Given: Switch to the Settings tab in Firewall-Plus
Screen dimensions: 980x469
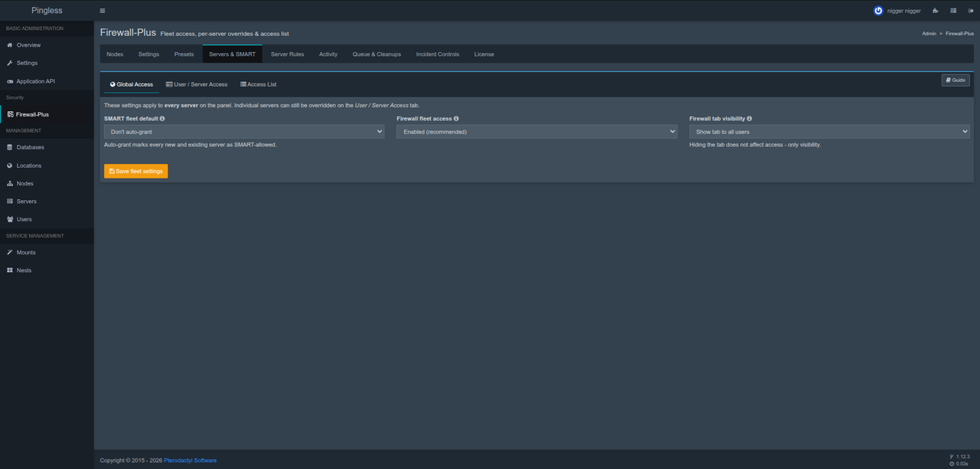Looking at the screenshot, I should [149, 54].
